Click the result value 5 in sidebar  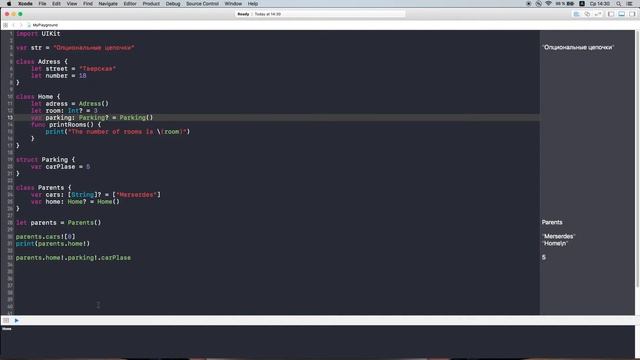(544, 257)
